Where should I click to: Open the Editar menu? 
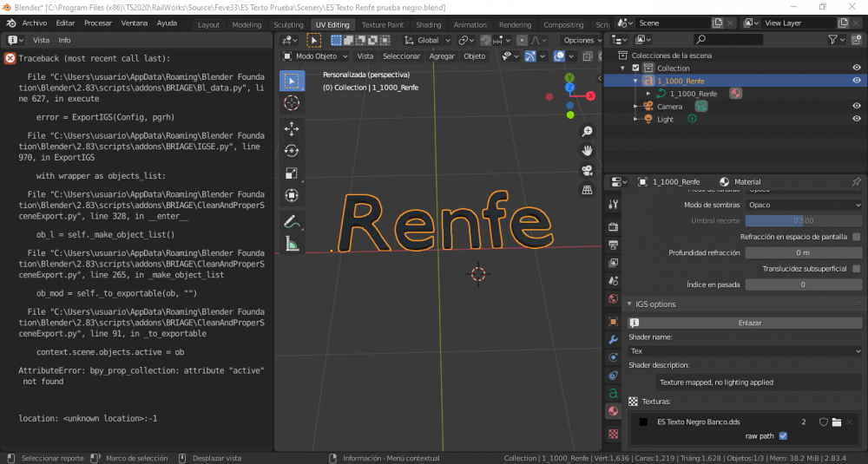tap(65, 23)
